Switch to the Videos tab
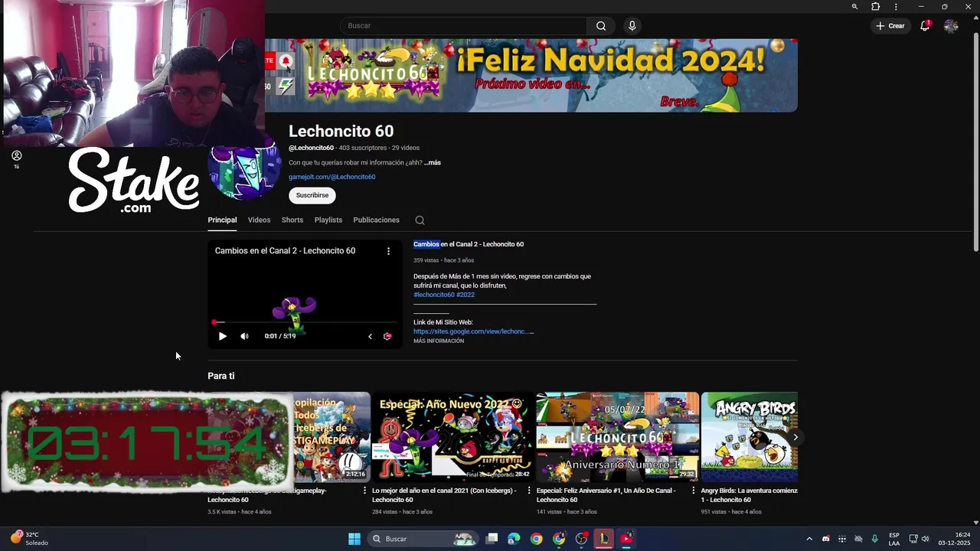The image size is (980, 551). click(x=259, y=220)
